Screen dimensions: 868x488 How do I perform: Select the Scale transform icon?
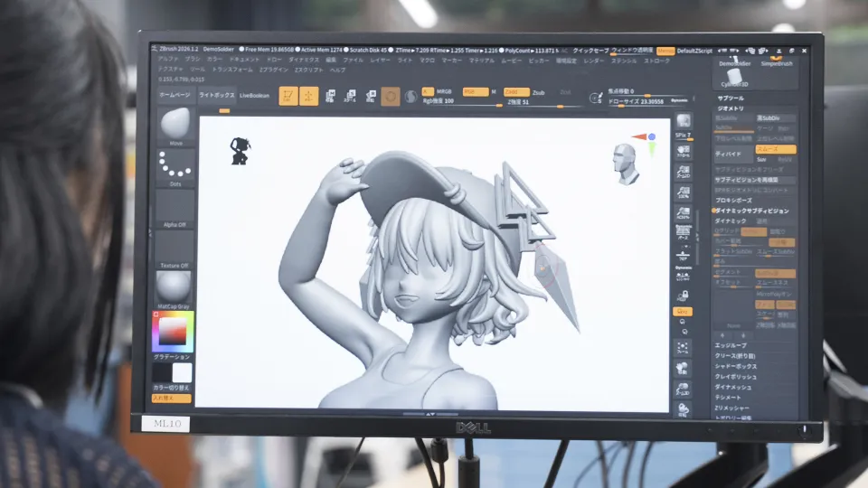[351, 97]
